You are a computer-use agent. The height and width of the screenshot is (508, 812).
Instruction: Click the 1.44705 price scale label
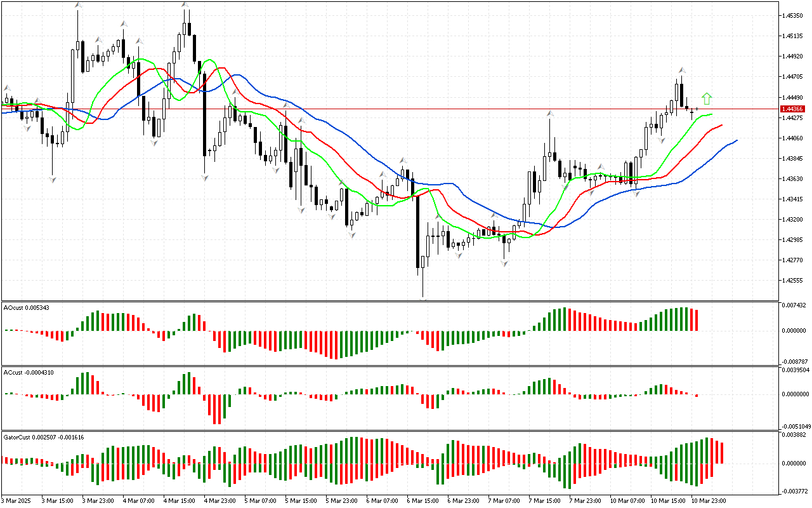coord(793,77)
